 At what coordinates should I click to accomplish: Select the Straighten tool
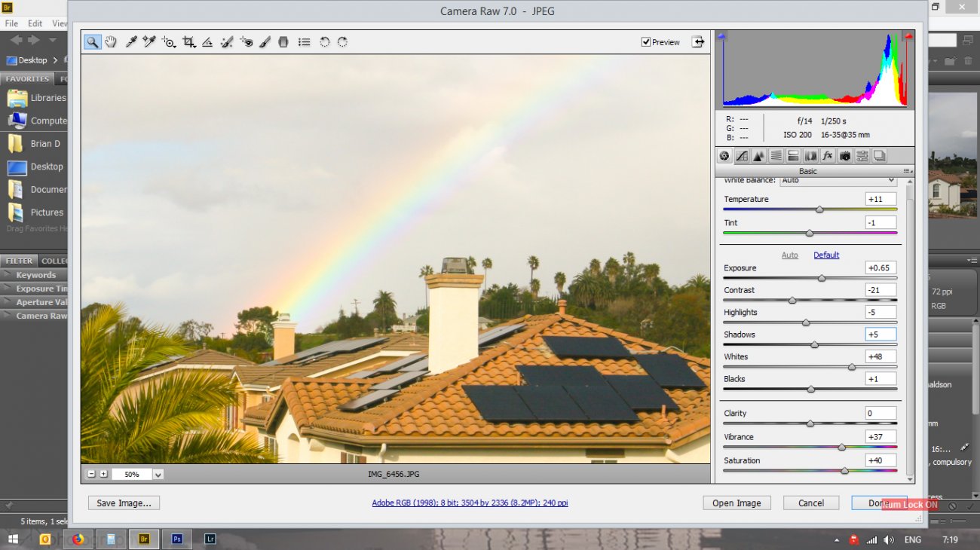207,42
